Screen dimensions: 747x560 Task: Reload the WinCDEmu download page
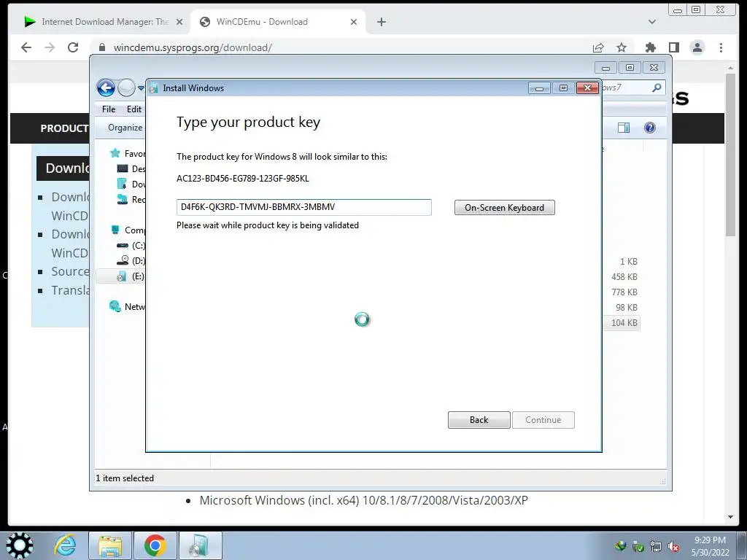point(73,47)
